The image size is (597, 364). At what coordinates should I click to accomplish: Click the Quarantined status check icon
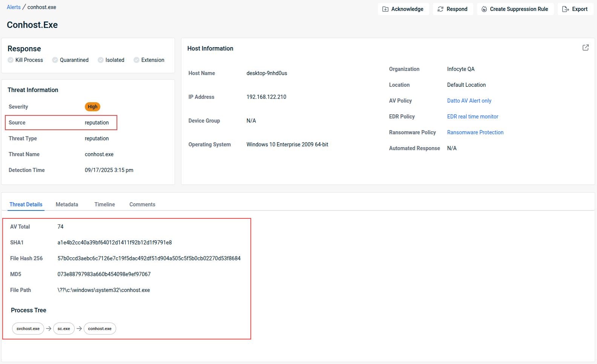pos(55,60)
